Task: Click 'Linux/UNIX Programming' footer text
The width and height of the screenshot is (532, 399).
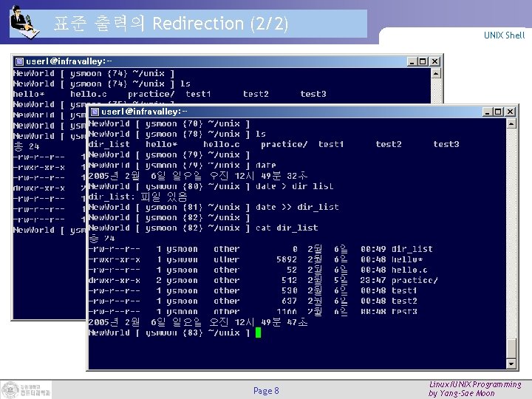Action: point(475,384)
